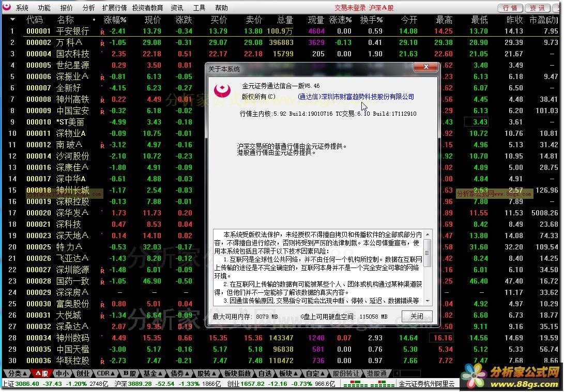Open the 工具 menu
The height and width of the screenshot is (392, 564).
[199, 8]
